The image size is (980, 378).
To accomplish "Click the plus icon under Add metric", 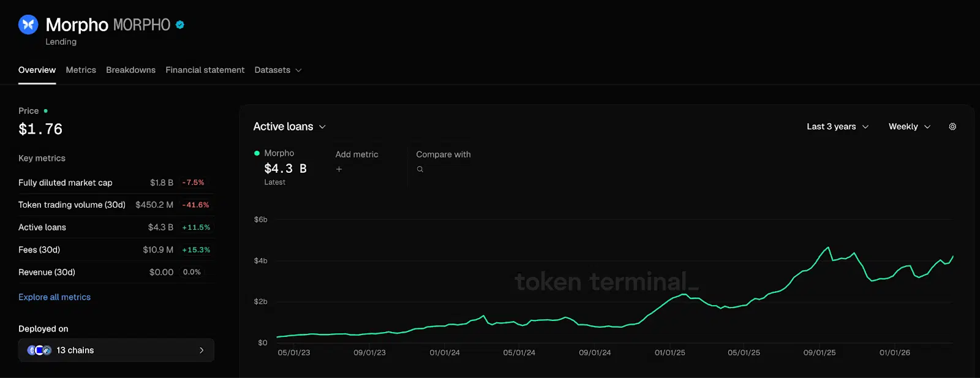I will 339,169.
